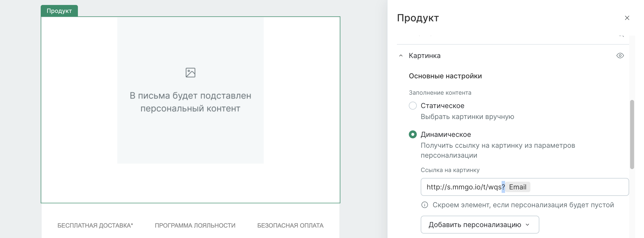This screenshot has height=238, width=644.
Task: Toggle visibility eye icon for Картинка
Action: pos(620,56)
